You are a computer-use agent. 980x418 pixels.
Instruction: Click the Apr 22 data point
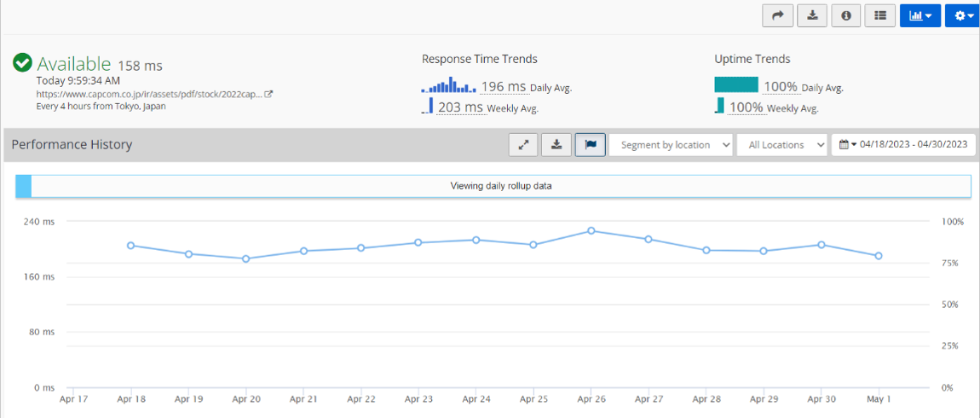click(x=360, y=247)
